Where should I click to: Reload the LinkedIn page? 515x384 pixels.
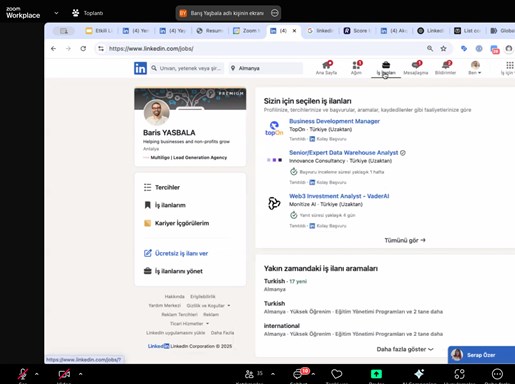(x=83, y=49)
